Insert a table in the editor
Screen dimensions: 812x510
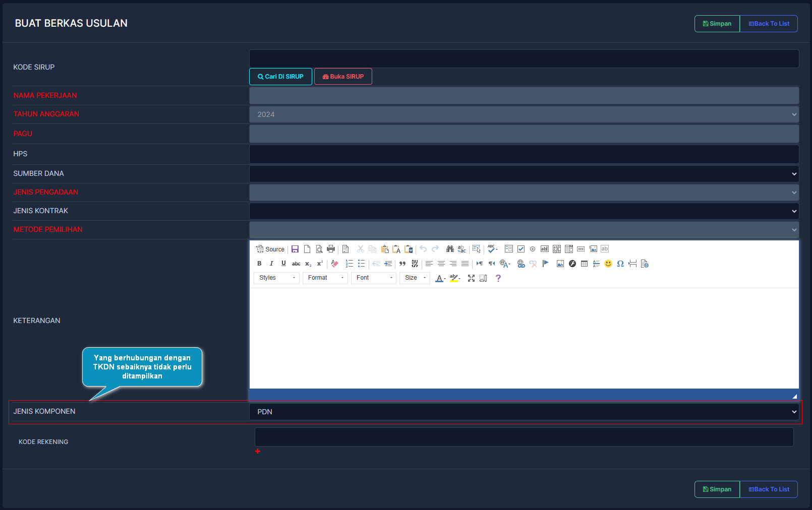coord(584,264)
